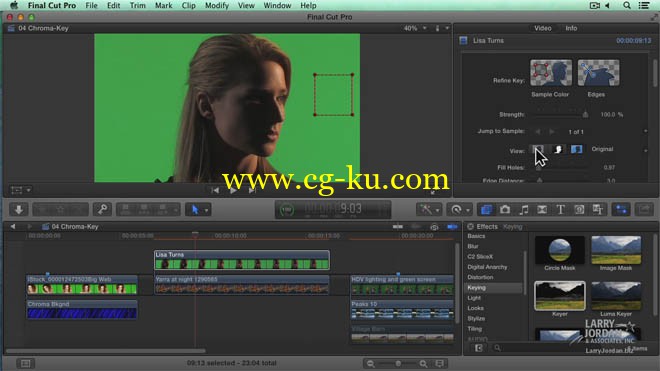The height and width of the screenshot is (371, 660).
Task: Click the Timeline Index button
Action: [x=25, y=363]
